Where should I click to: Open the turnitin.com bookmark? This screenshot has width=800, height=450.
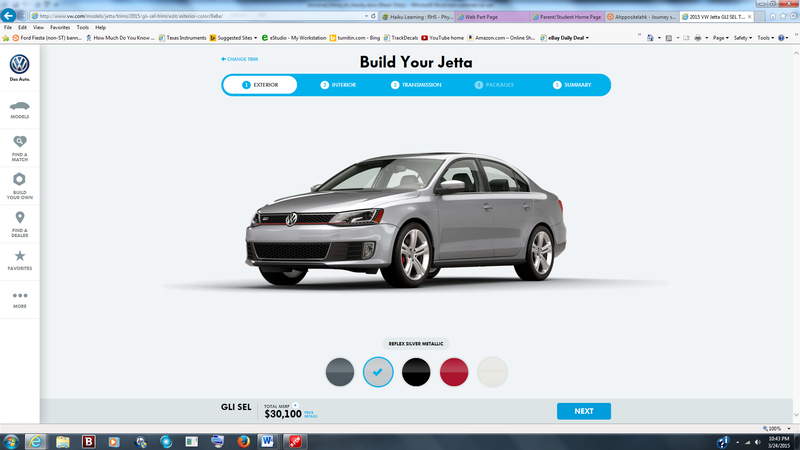pyautogui.click(x=355, y=38)
